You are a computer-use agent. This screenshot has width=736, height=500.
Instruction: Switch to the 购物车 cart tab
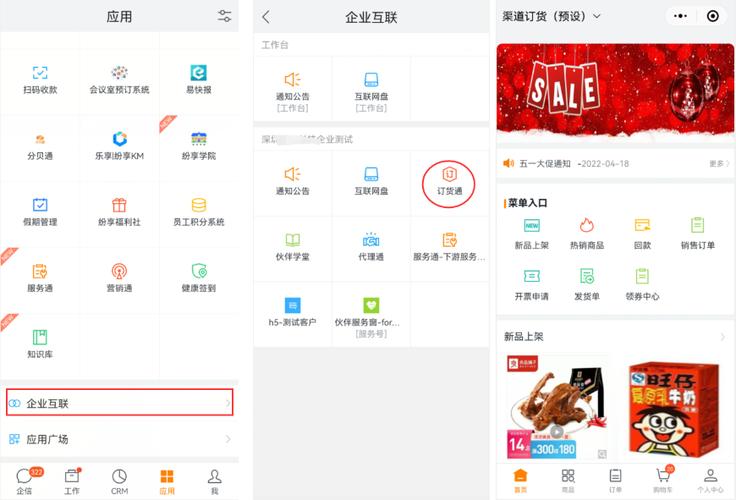tap(662, 479)
